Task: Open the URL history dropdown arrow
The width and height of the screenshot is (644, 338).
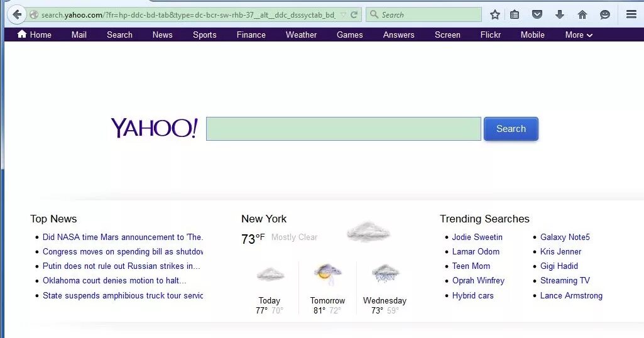Action: click(x=343, y=15)
